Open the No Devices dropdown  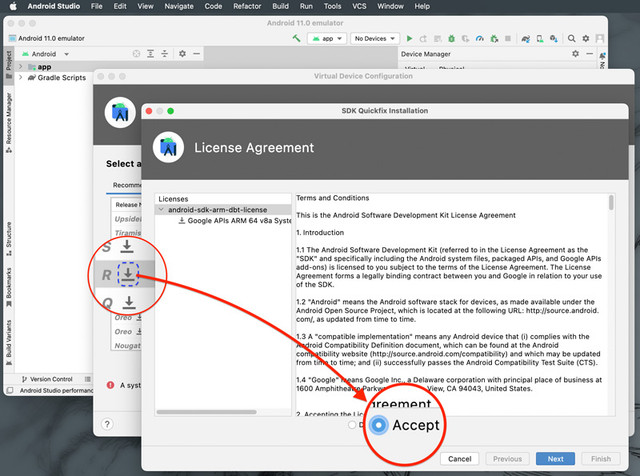pyautogui.click(x=375, y=38)
